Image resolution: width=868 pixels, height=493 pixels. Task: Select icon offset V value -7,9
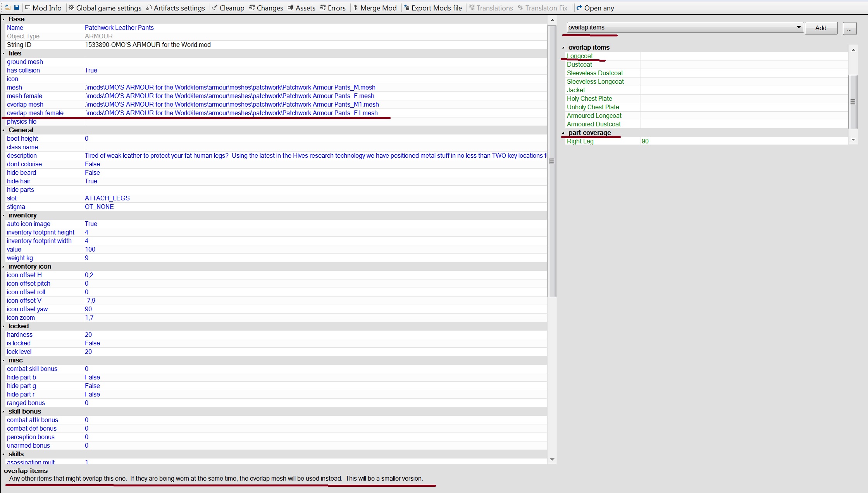90,300
